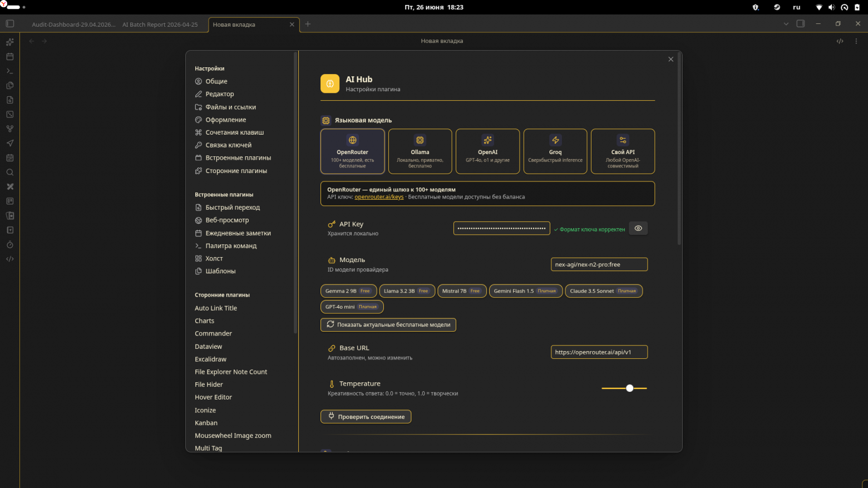Click the Модель ID input field
The width and height of the screenshot is (868, 488).
pos(599,264)
